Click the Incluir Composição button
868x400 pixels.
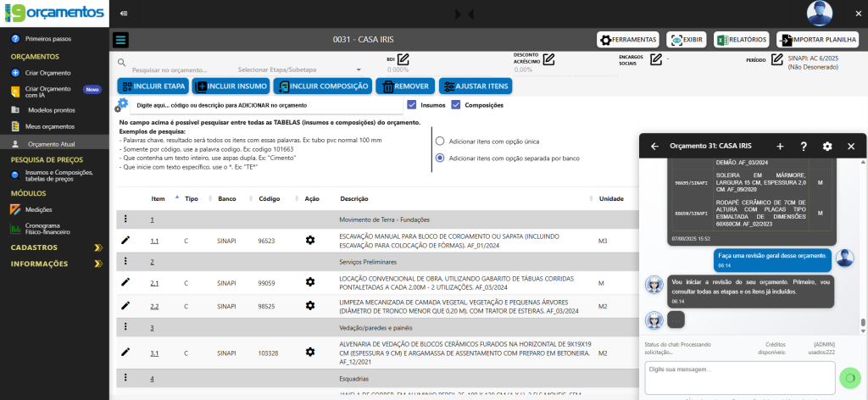[323, 86]
